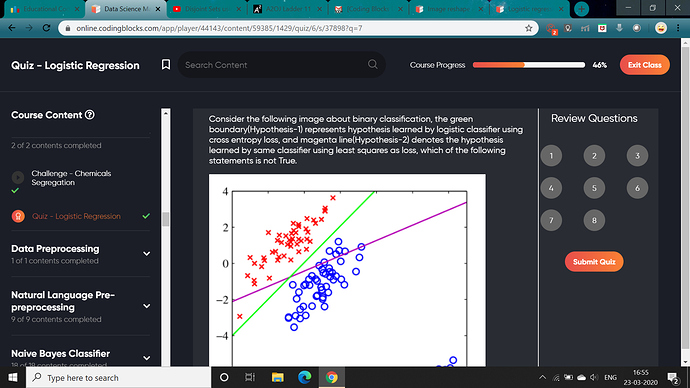The height and width of the screenshot is (388, 690).
Task: Click the Chrome profile avatar icon
Action: click(660, 28)
